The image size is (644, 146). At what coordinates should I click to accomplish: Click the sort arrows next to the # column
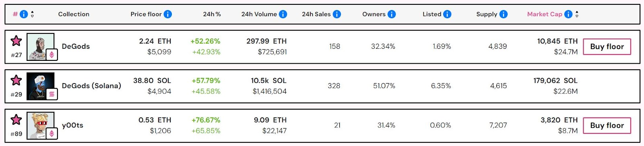click(x=32, y=14)
